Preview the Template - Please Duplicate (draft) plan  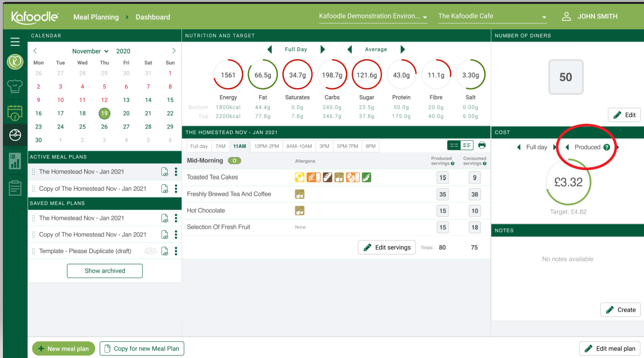(x=165, y=251)
